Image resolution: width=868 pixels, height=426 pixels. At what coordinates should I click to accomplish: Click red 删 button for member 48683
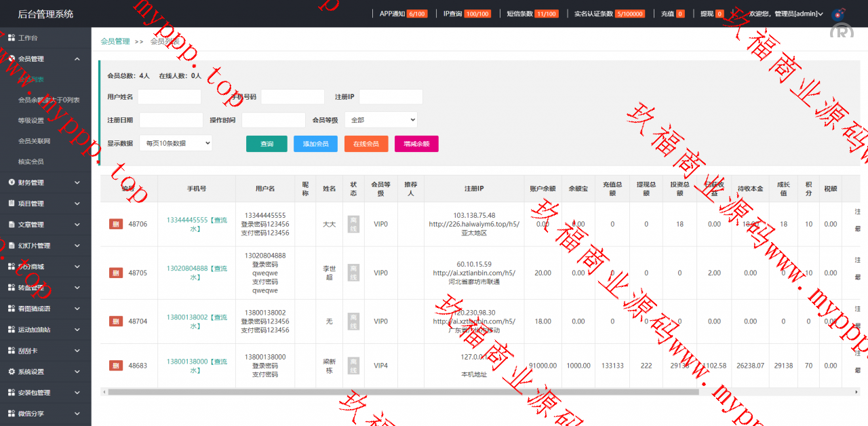[x=116, y=366]
